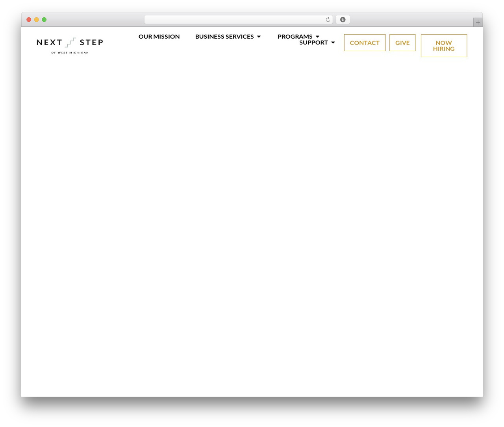The width and height of the screenshot is (504, 427).
Task: Add a new browser tab
Action: [478, 22]
